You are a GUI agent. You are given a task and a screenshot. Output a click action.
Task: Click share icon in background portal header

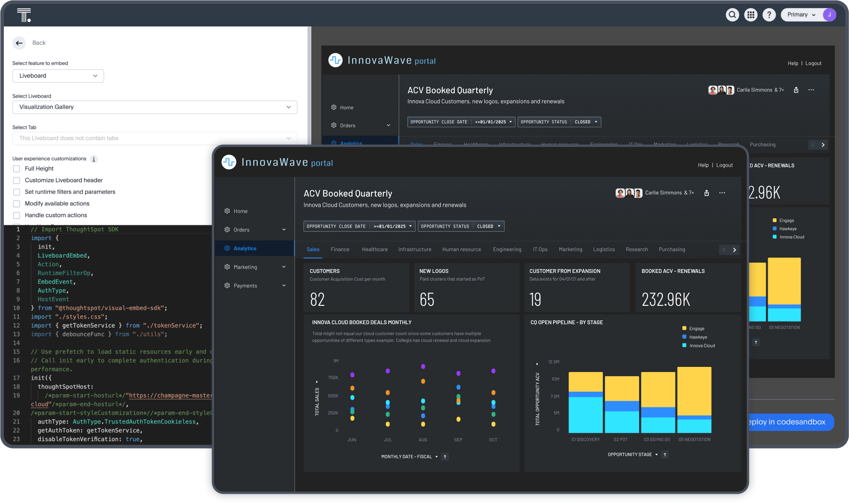(796, 90)
